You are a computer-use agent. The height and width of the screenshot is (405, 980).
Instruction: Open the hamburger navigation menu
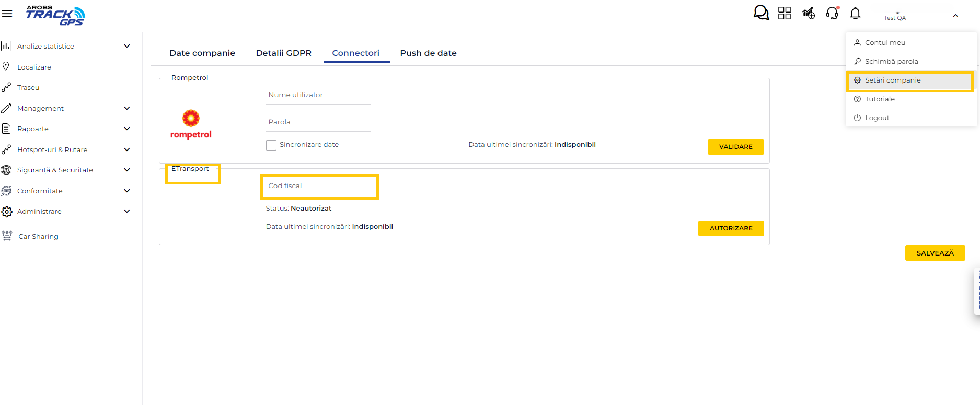click(x=7, y=14)
